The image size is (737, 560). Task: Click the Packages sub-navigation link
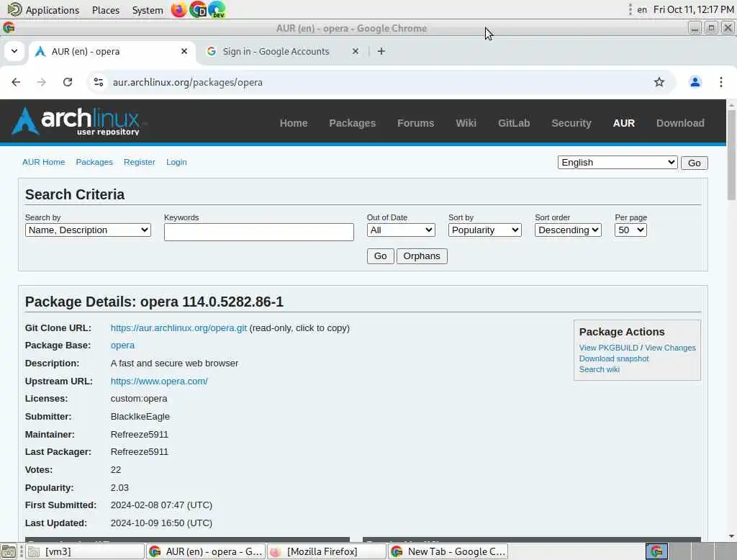94,162
